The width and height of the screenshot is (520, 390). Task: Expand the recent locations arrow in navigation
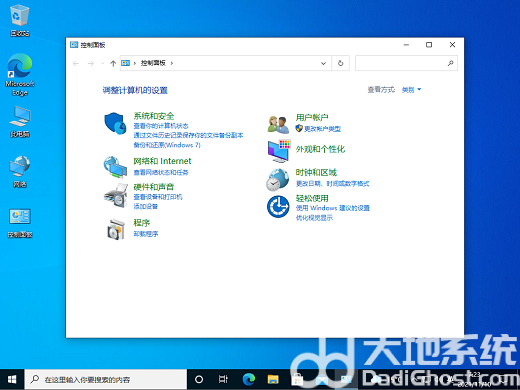tap(103, 63)
